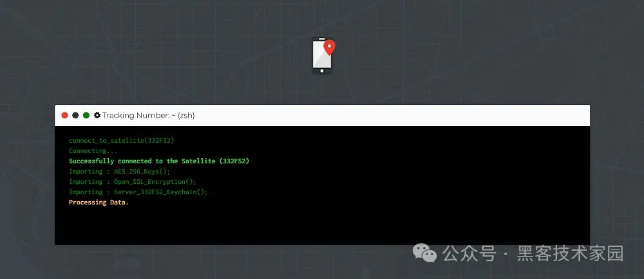Click the connect_to_satellite(332FS2) command line
This screenshot has height=279, width=644.
click(122, 141)
